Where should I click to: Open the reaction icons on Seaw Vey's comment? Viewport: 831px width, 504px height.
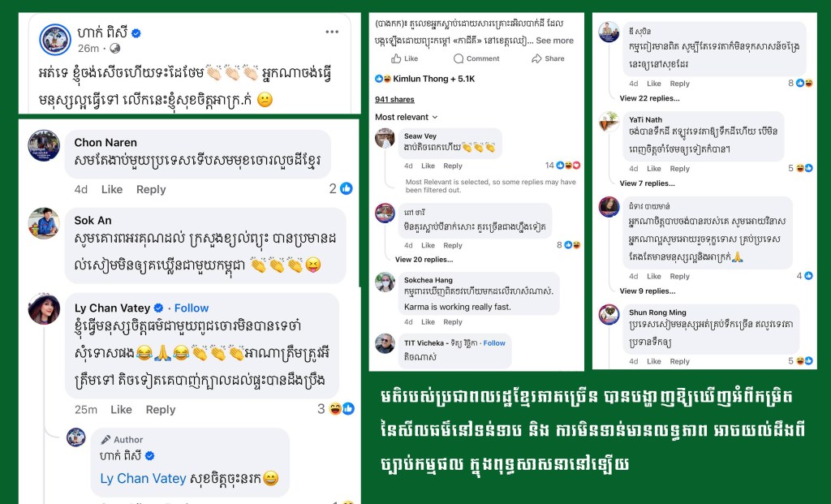coord(568,166)
